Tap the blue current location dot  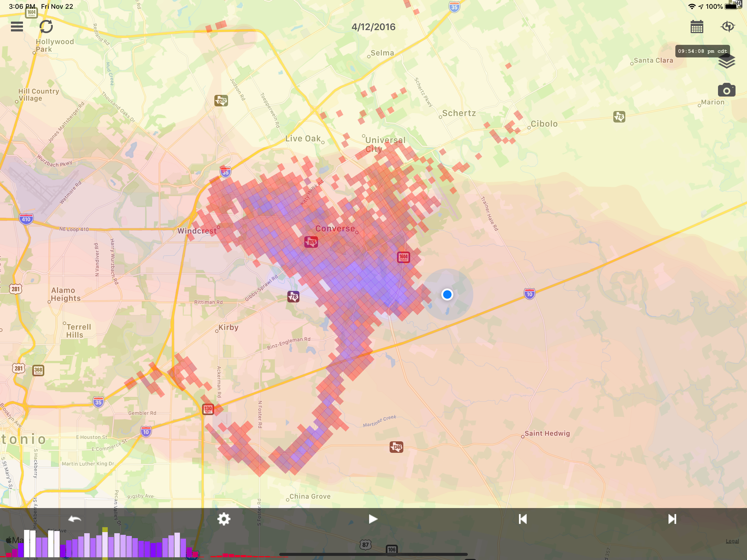coord(447,294)
